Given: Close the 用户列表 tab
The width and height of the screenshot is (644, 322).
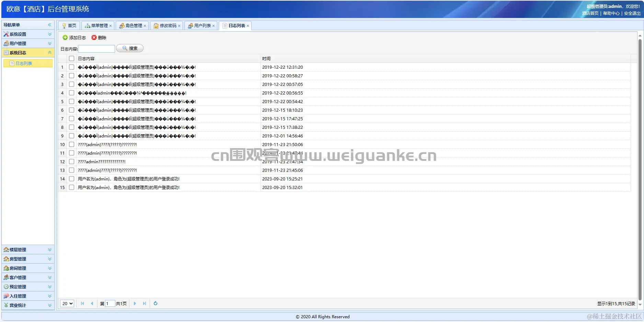Looking at the screenshot, I should coord(214,26).
